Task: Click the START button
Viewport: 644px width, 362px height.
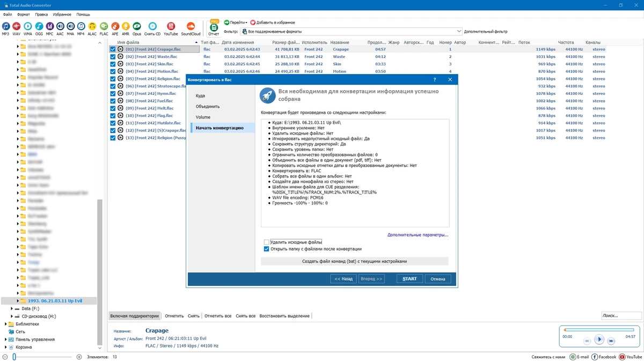Action: 410,279
